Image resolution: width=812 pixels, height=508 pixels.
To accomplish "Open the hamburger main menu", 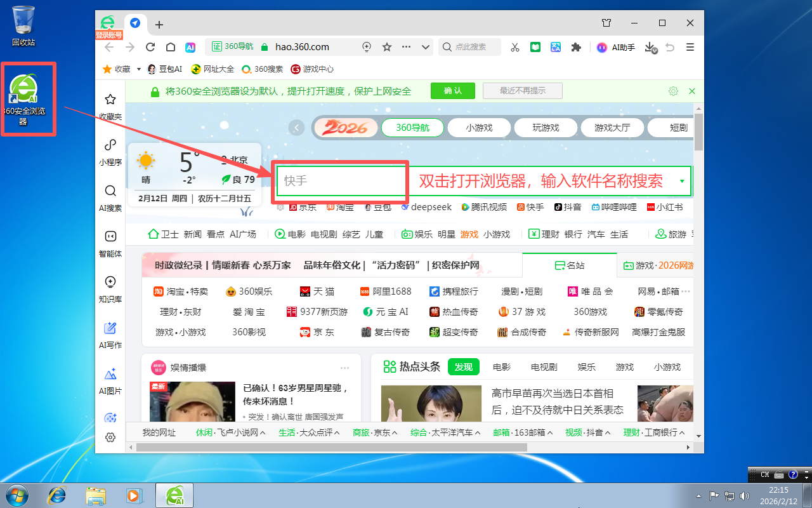I will click(x=691, y=47).
